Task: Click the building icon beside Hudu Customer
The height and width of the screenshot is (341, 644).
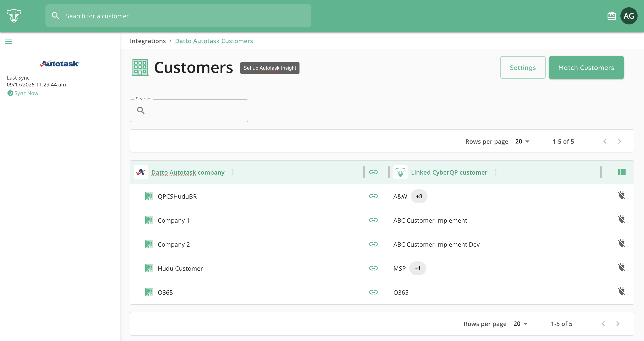Action: tap(149, 268)
